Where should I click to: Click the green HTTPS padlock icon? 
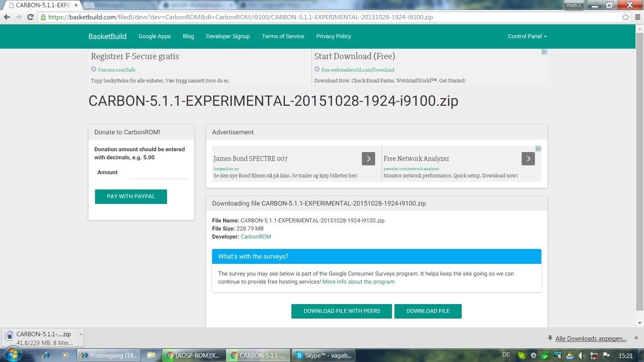pyautogui.click(x=43, y=17)
